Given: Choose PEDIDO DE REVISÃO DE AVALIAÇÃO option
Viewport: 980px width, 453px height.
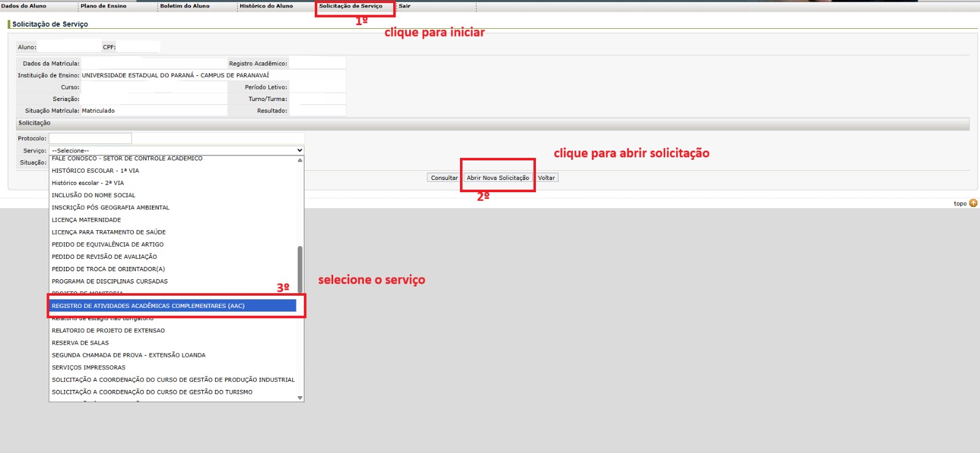Looking at the screenshot, I should click(x=104, y=257).
